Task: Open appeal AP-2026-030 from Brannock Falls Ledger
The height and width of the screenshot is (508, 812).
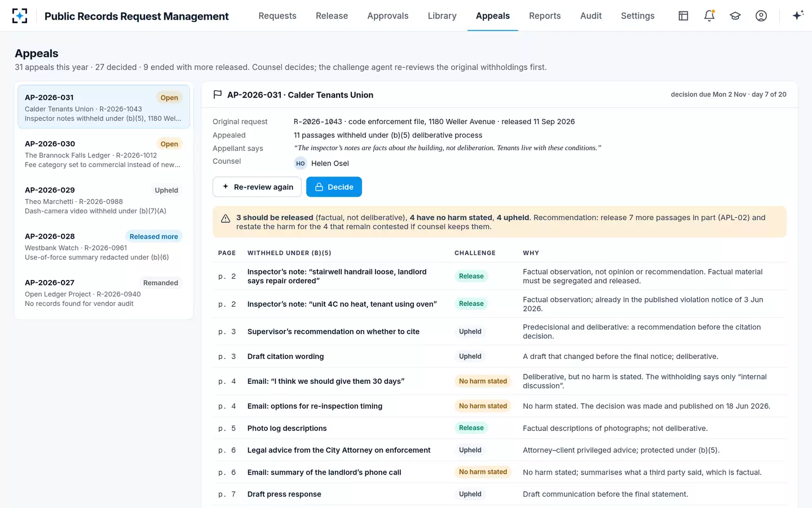Action: coord(104,154)
